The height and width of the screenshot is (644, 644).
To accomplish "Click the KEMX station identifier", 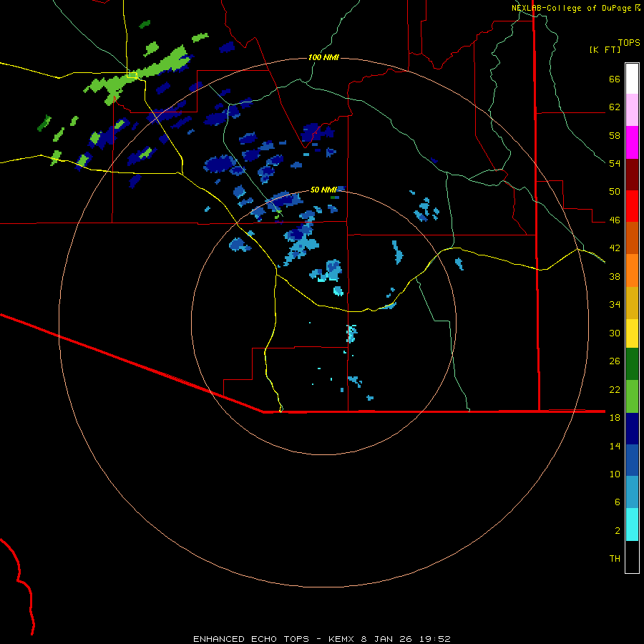I will pos(342,639).
